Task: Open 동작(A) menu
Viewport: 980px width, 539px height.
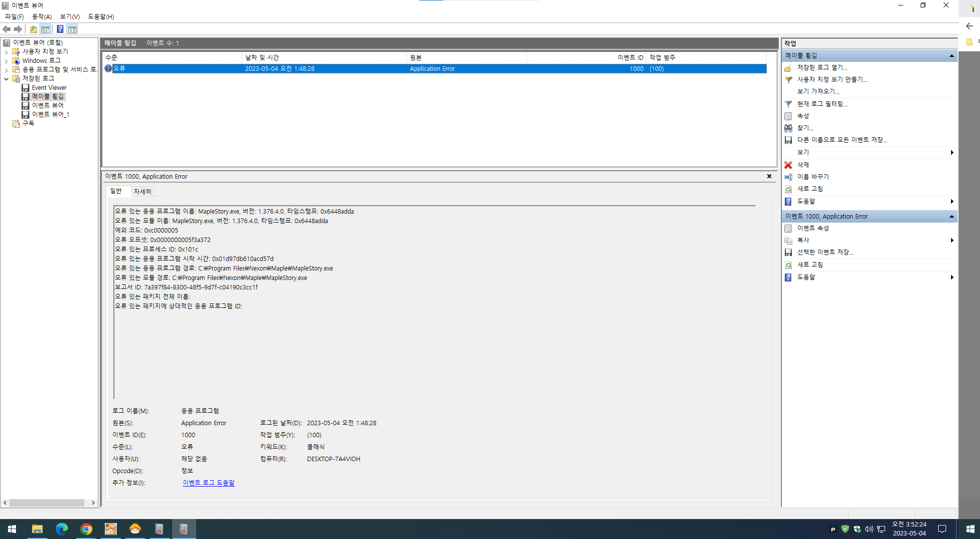Action: [x=42, y=16]
